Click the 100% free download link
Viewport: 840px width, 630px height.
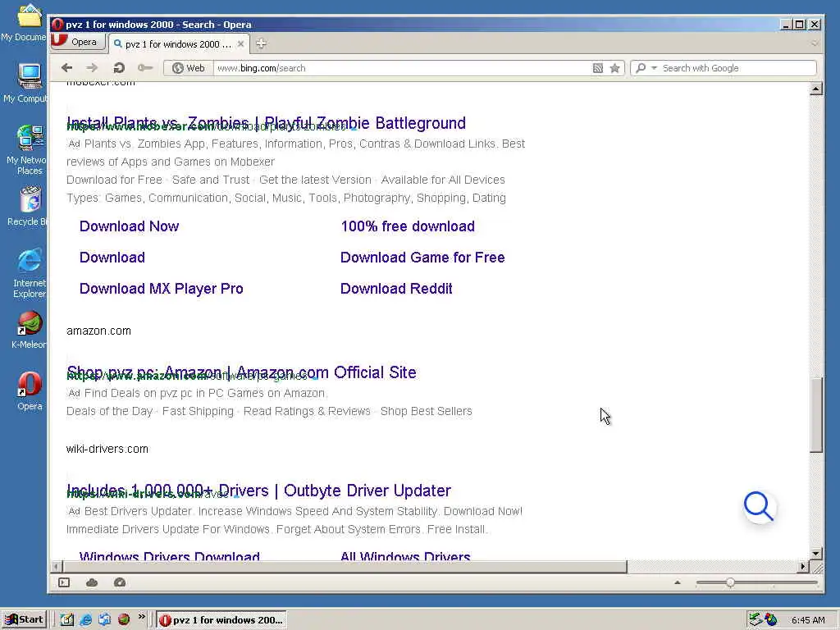tap(408, 226)
